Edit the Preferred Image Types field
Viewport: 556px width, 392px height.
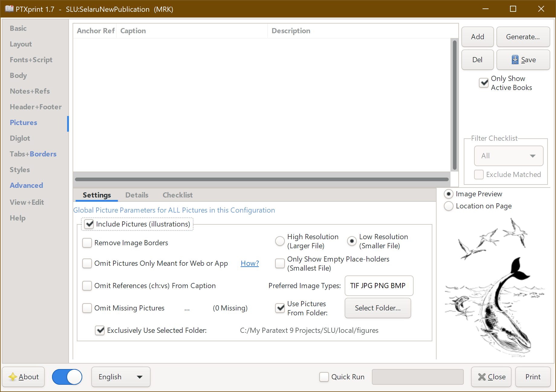tap(379, 285)
